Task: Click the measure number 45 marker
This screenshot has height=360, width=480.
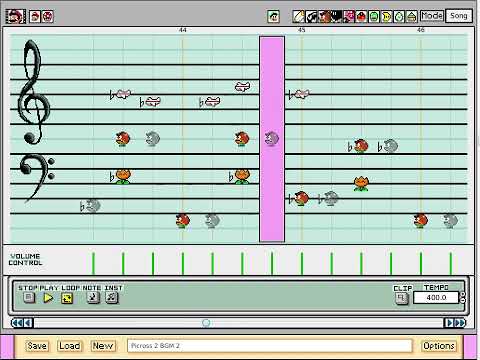Action: pyautogui.click(x=301, y=30)
